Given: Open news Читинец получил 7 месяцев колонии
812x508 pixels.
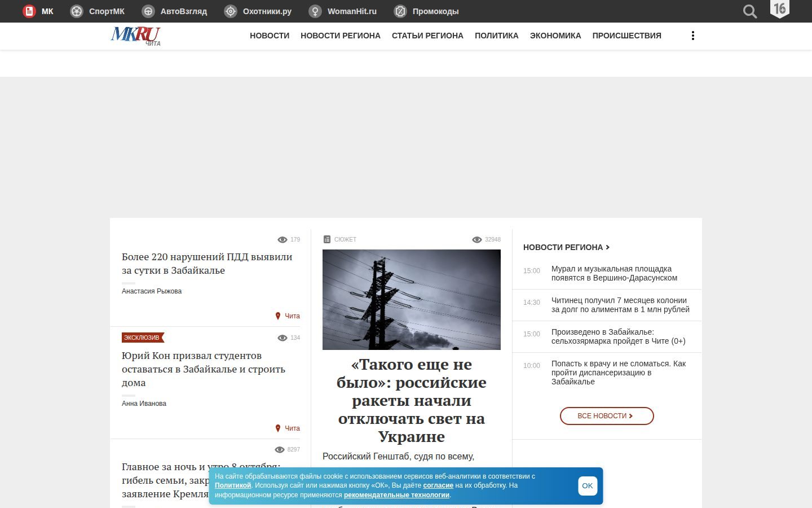Looking at the screenshot, I should pos(620,305).
